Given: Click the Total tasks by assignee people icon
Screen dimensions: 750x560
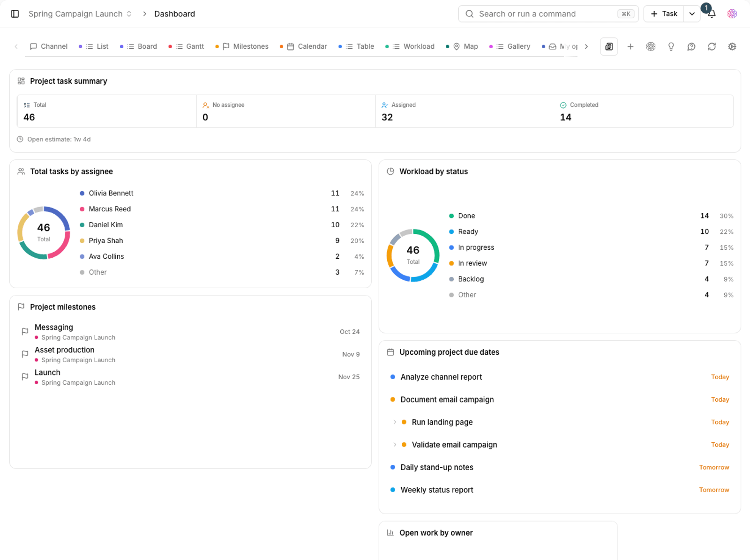Looking at the screenshot, I should point(21,172).
